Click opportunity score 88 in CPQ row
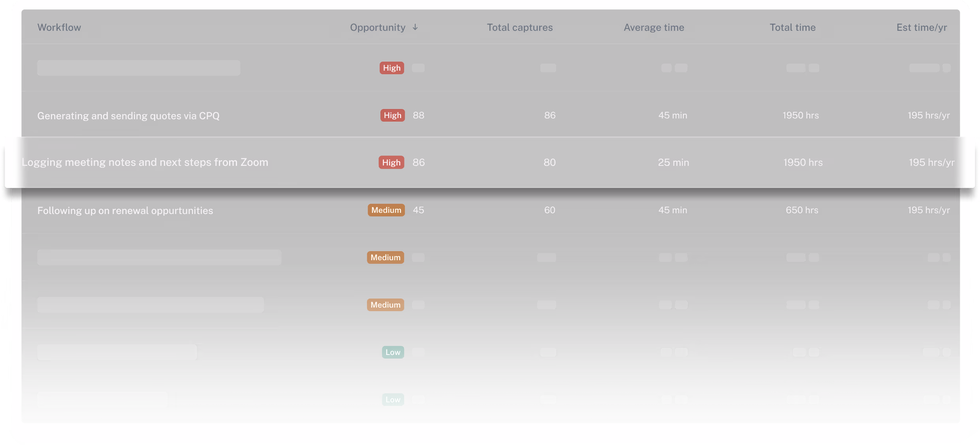This screenshot has height=447, width=980. [x=418, y=115]
